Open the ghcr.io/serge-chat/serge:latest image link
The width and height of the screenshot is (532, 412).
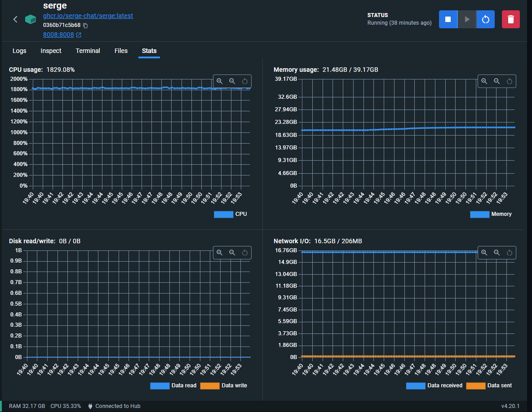88,16
